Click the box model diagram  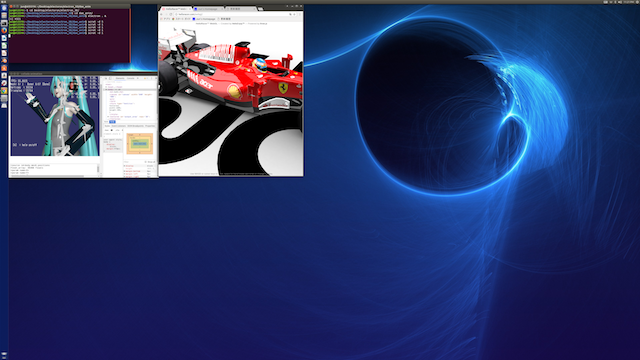pos(140,144)
